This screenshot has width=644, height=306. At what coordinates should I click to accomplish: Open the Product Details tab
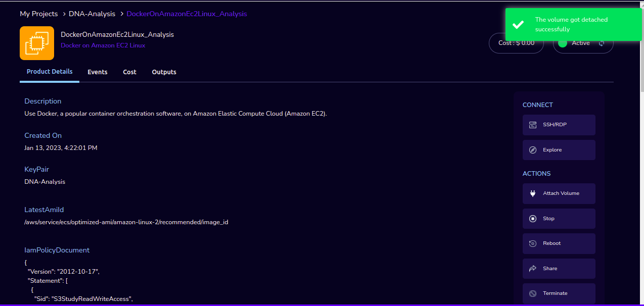tap(50, 72)
